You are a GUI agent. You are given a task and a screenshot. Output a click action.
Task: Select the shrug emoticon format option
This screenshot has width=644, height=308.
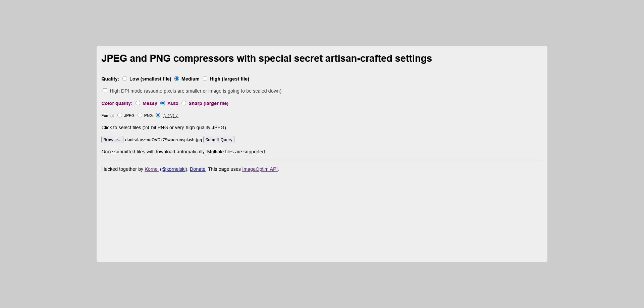158,115
